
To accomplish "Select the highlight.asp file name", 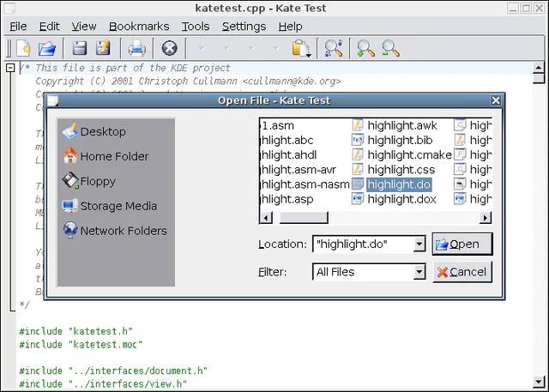I will coord(287,199).
